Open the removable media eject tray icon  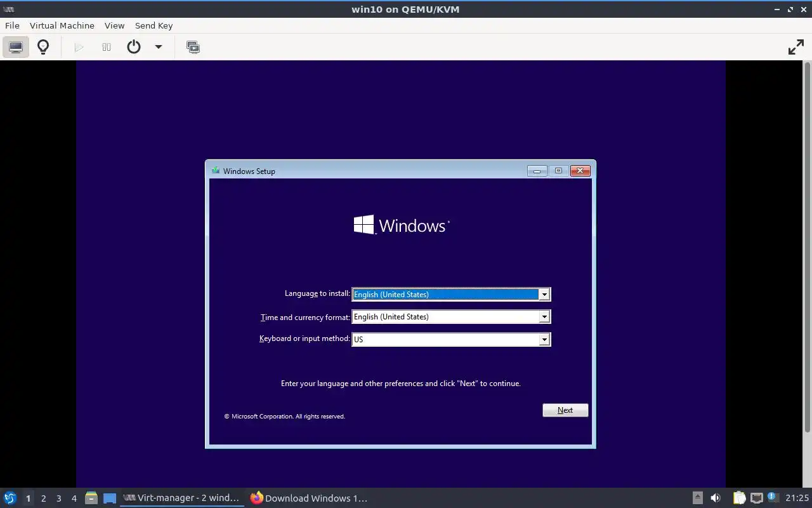[x=697, y=498]
